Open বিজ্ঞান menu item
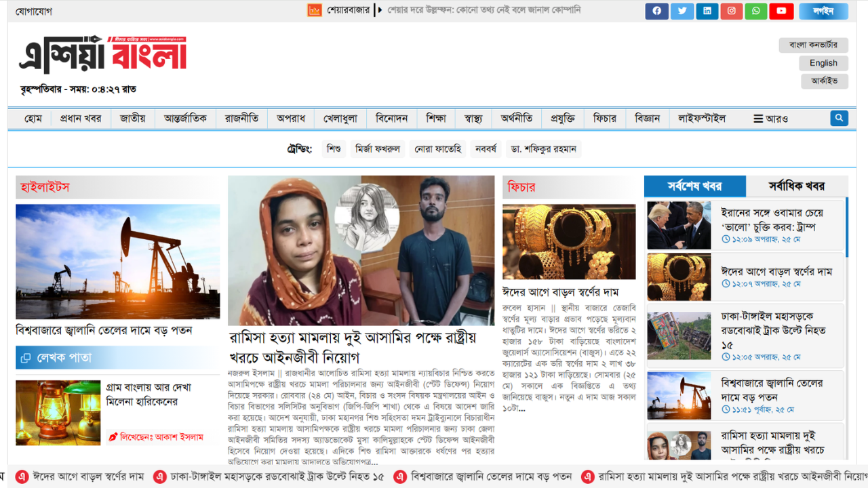 pos(648,119)
